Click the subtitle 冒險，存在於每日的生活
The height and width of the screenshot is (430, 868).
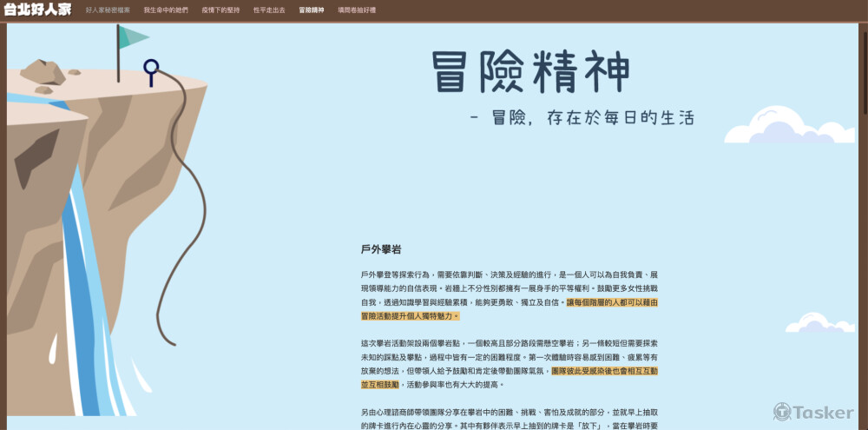(581, 118)
